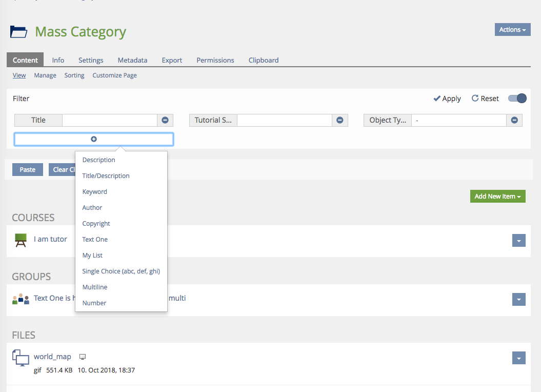541x392 pixels.
Task: Click the world_map file icon
Action: coord(21,358)
